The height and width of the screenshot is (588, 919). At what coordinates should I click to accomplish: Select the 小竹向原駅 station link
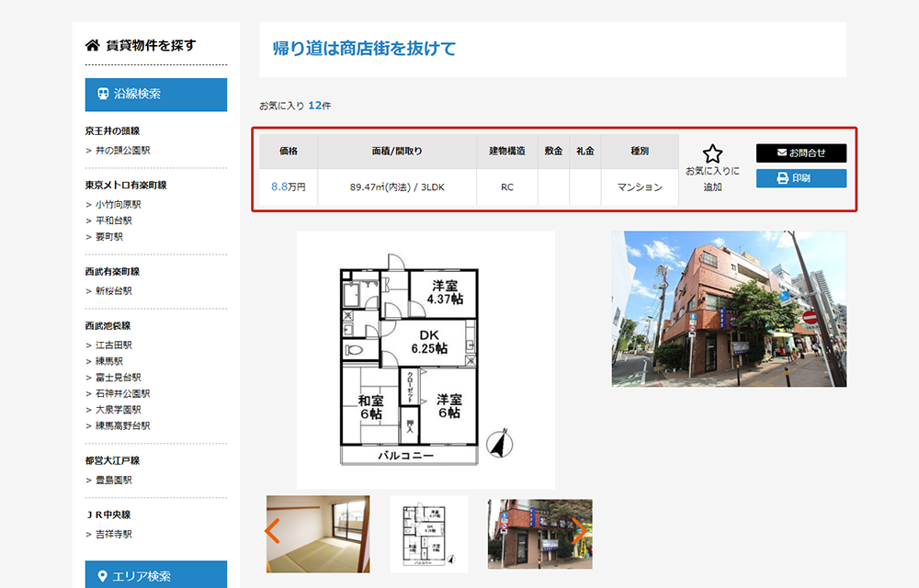click(119, 204)
